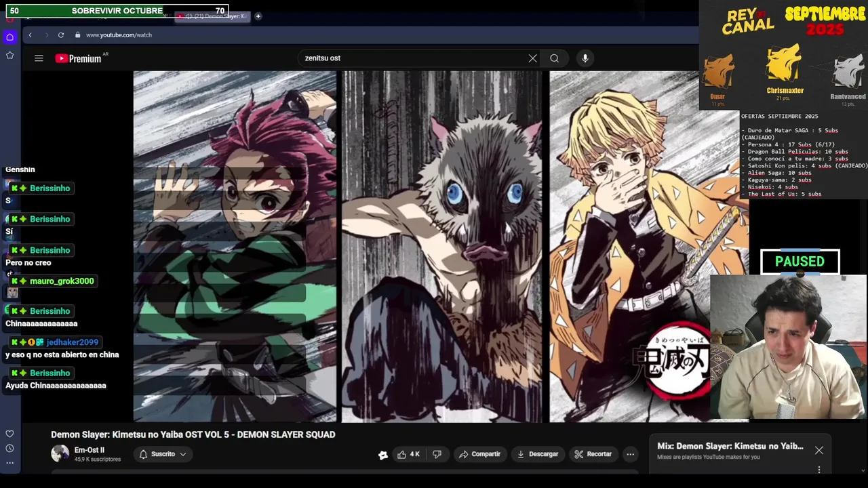View site info via the padlock icon

(x=77, y=35)
